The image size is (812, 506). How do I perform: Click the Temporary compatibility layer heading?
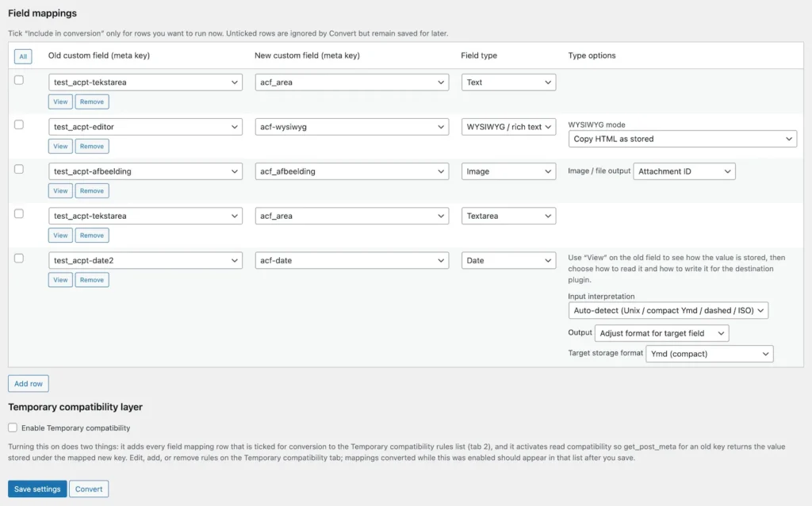75,407
